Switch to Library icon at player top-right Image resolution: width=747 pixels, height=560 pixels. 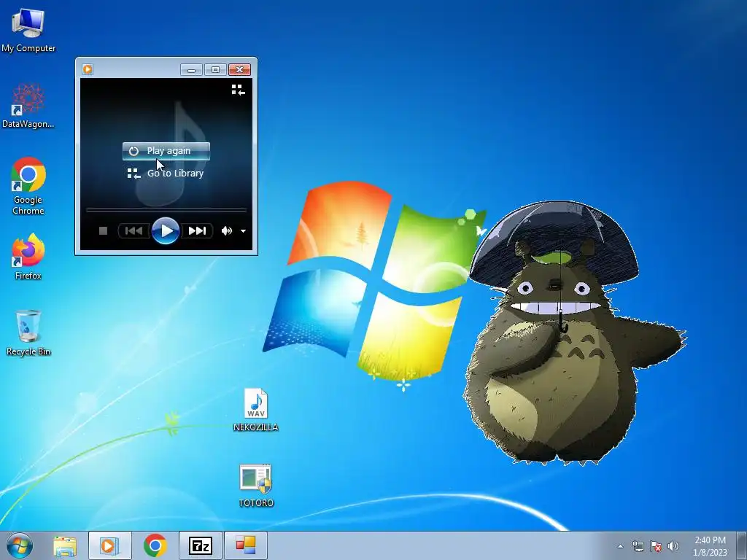point(238,90)
